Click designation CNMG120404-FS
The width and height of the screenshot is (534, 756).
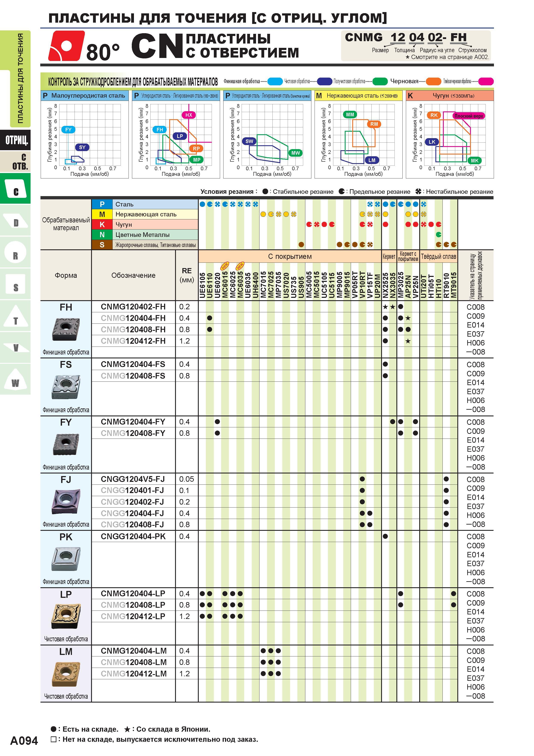(133, 364)
